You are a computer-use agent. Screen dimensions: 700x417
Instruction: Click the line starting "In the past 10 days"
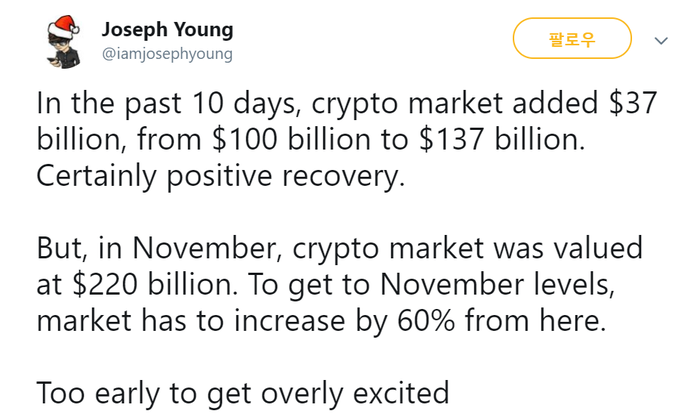pos(346,104)
